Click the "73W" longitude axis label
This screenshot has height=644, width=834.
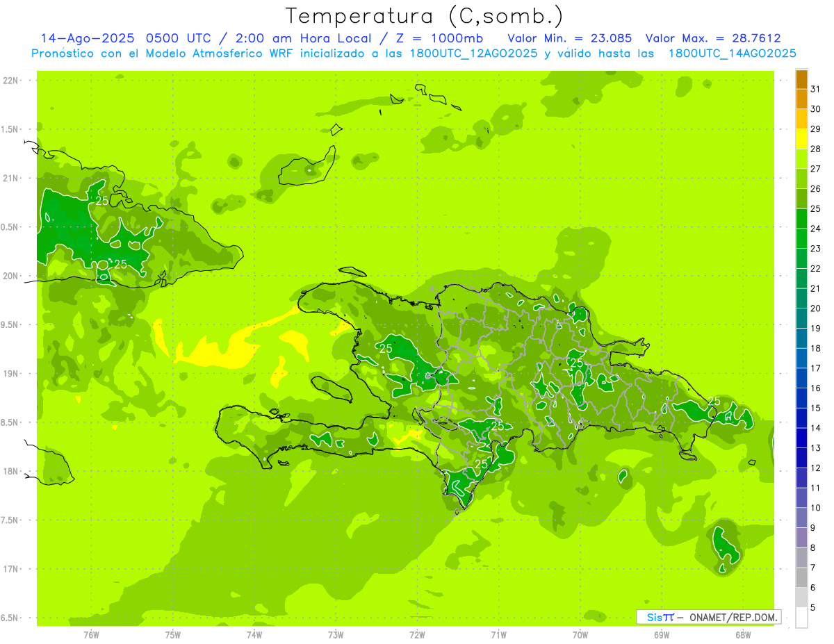[336, 634]
